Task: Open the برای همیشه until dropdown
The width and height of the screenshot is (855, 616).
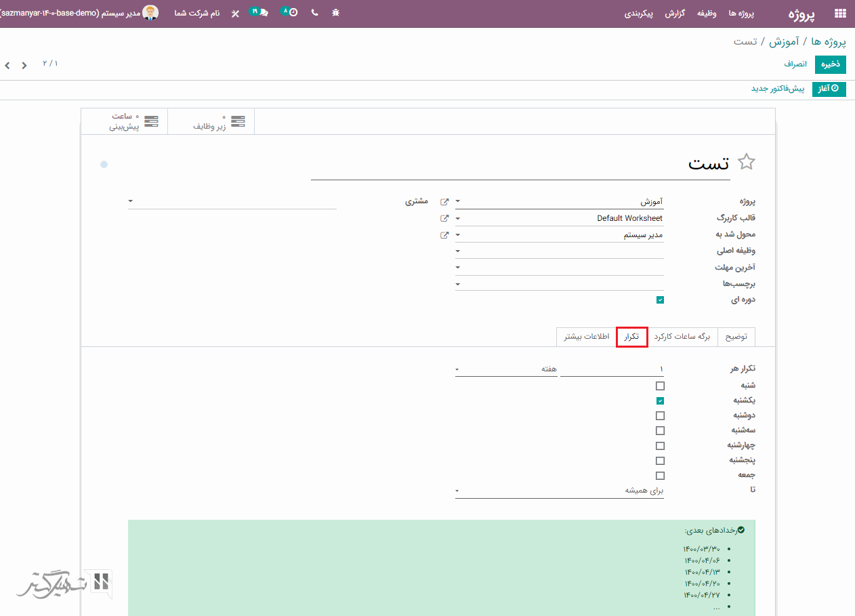Action: 559,491
